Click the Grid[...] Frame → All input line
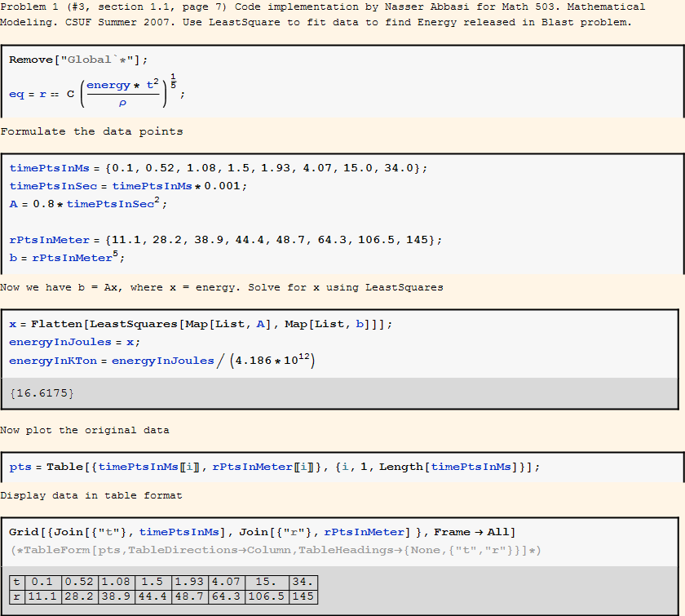 262,532
